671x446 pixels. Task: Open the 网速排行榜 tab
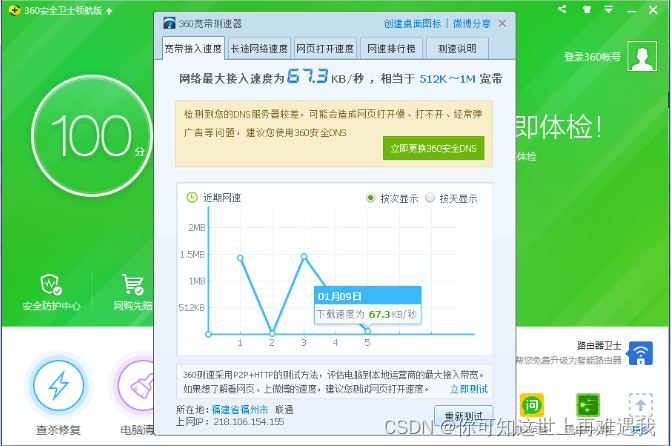point(391,48)
